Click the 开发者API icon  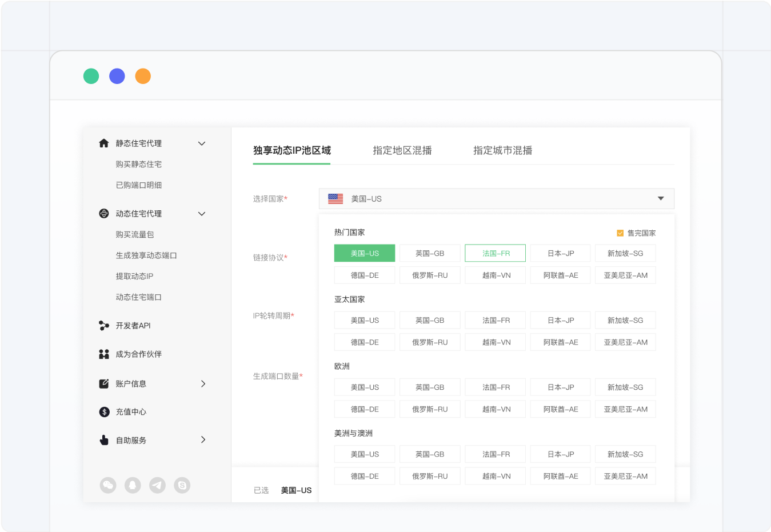click(104, 326)
